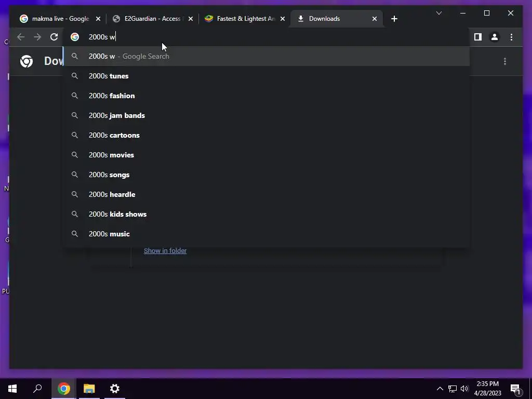Choose the 2000s fashion suggestion

tap(267, 96)
